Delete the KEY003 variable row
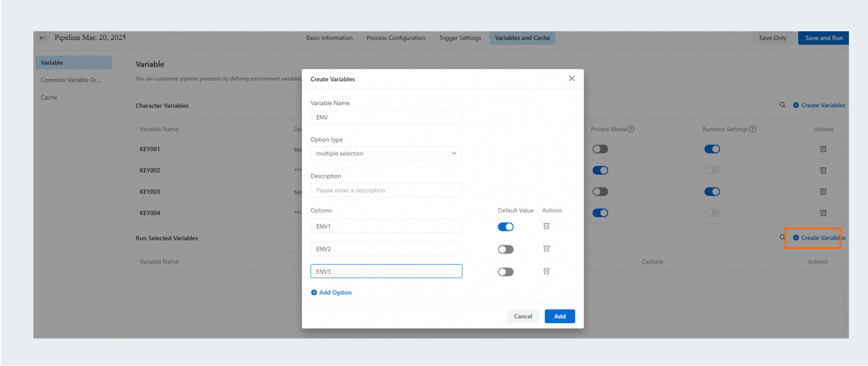 823,192
